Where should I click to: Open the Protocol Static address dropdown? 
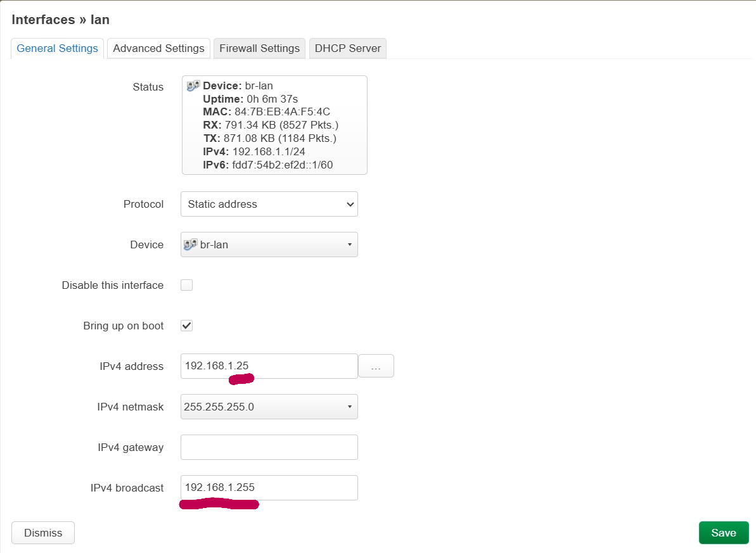(269, 204)
